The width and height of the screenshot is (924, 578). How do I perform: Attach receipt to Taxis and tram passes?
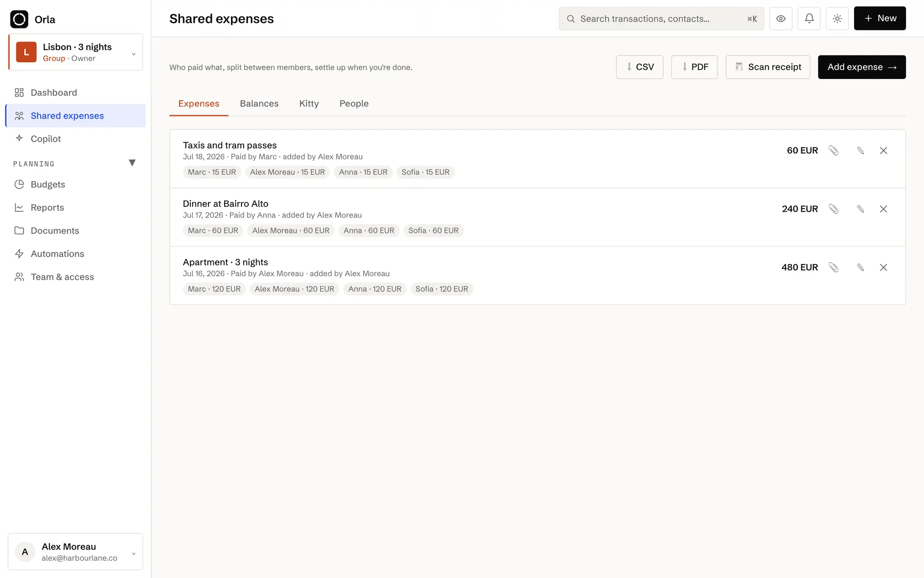coord(834,150)
